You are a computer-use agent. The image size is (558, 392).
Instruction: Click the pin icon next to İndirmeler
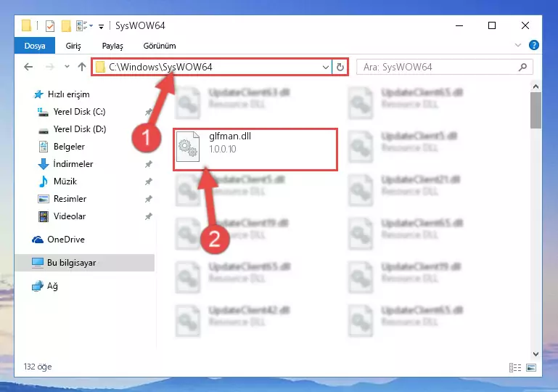point(149,164)
